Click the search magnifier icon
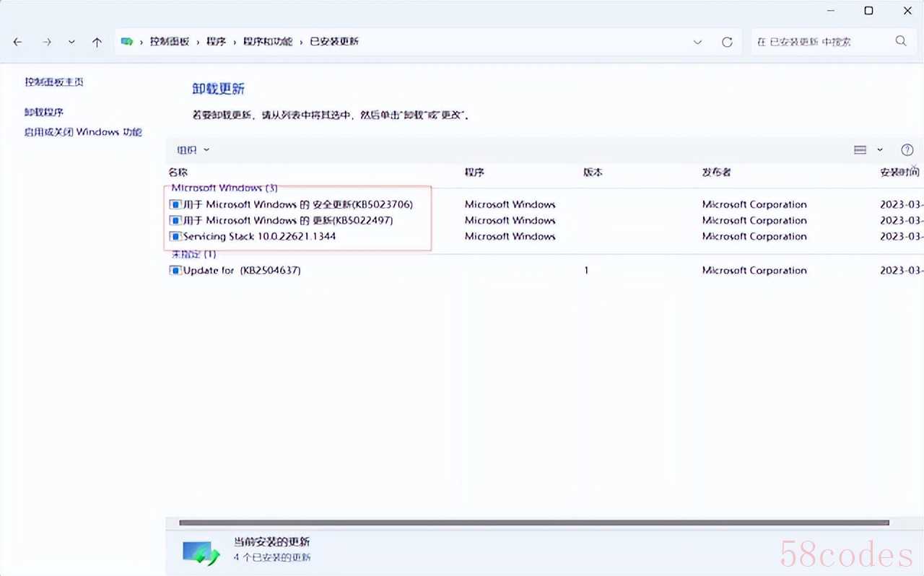This screenshot has height=576, width=924. click(901, 41)
